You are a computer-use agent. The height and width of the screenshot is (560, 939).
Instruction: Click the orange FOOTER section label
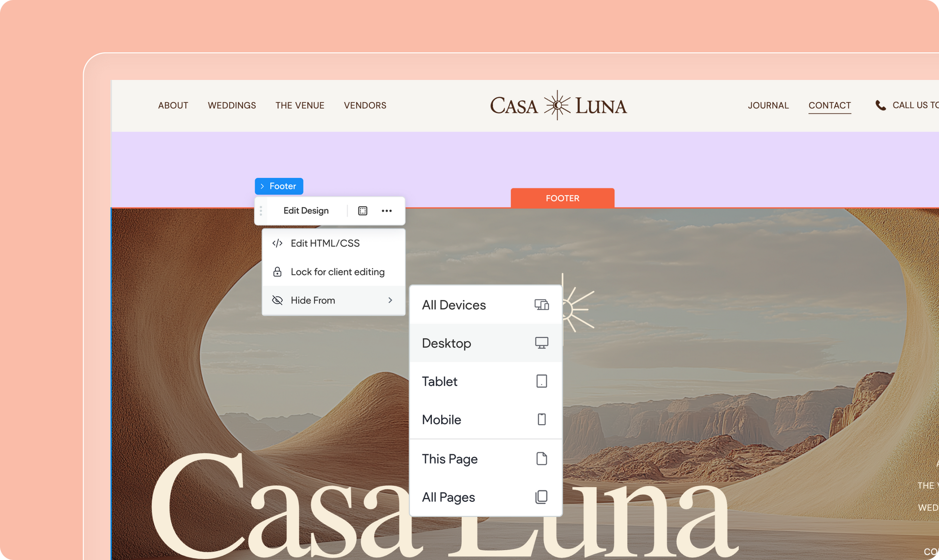[x=562, y=198]
